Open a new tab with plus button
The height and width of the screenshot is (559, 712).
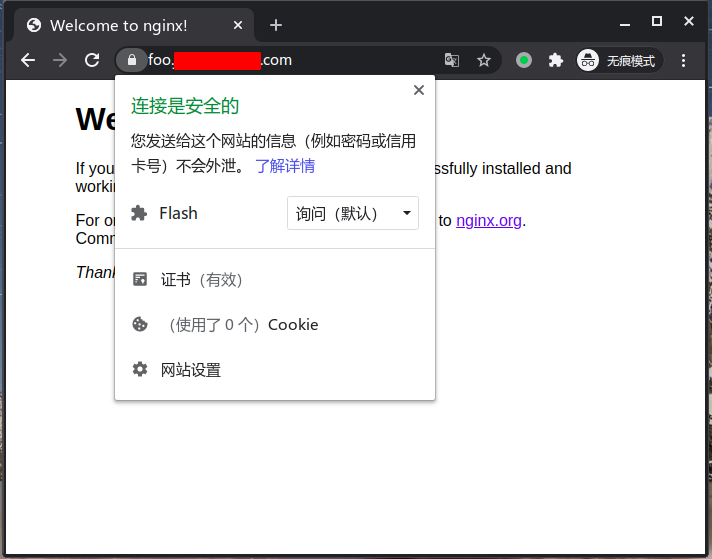(276, 25)
